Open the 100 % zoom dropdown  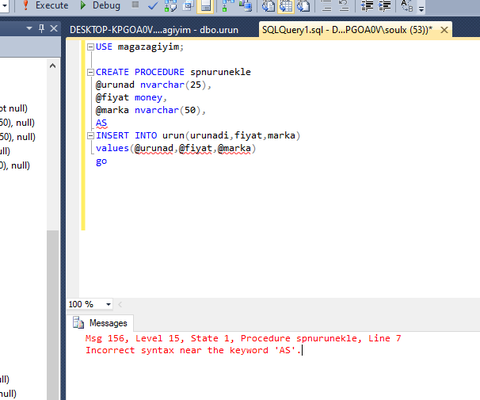(108, 304)
